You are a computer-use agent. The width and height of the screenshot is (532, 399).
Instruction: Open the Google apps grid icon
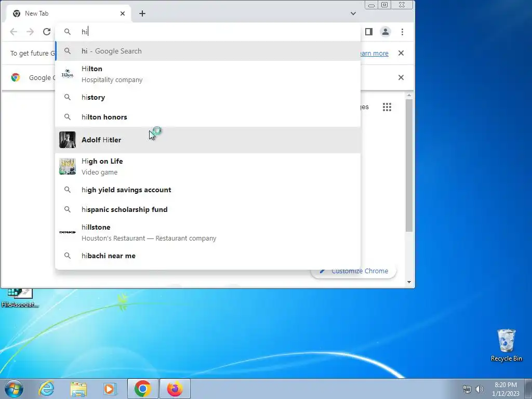click(387, 107)
